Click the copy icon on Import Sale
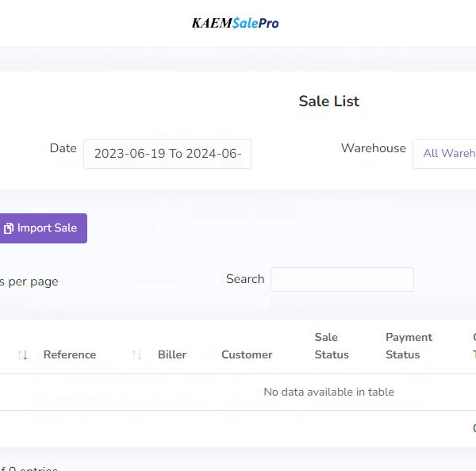Screen dimensions: 476x471 [9, 228]
